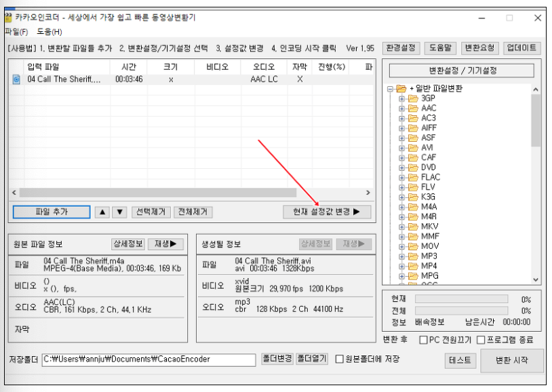Start conversion with 변환 시작 button
The width and height of the screenshot is (552, 392).
(x=512, y=360)
